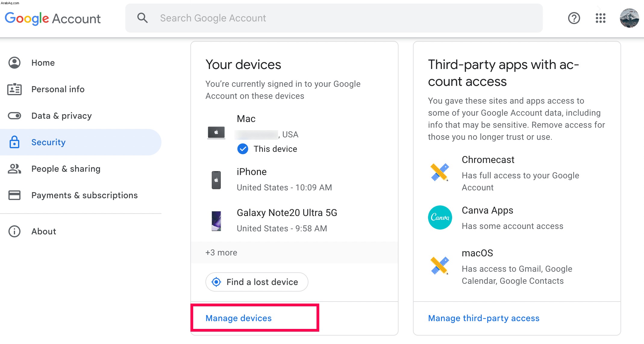Open Payments & subscriptions section
644x344 pixels.
[81, 195]
